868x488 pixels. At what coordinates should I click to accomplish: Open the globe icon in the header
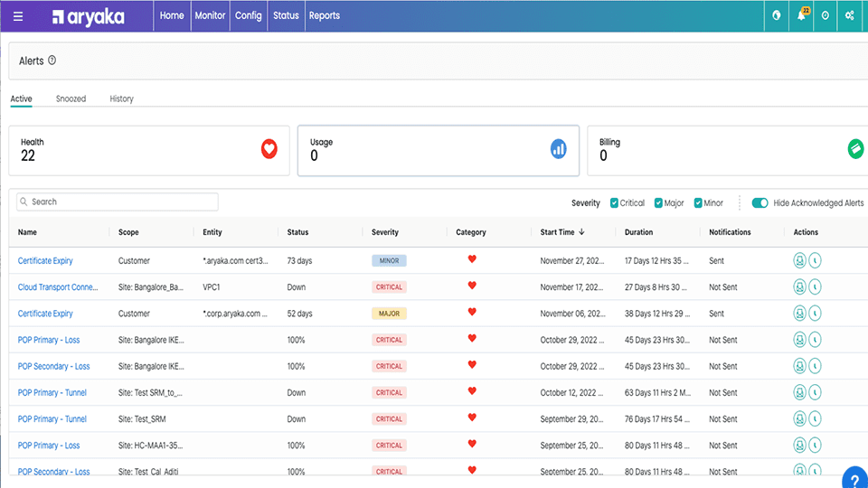pos(776,15)
